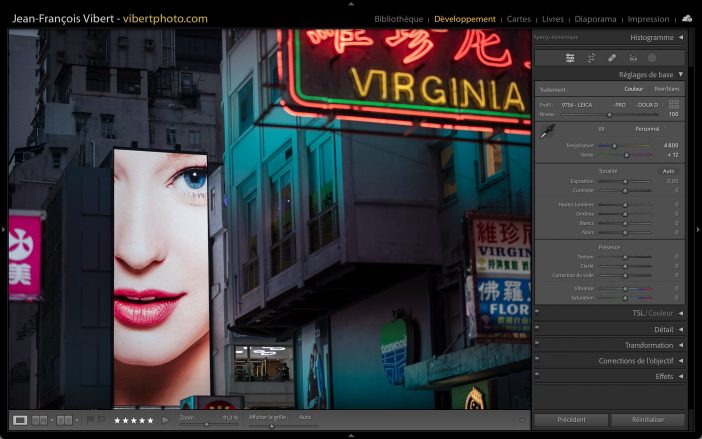Open the profile browser grid icon
This screenshot has width=702, height=439.
674,104
